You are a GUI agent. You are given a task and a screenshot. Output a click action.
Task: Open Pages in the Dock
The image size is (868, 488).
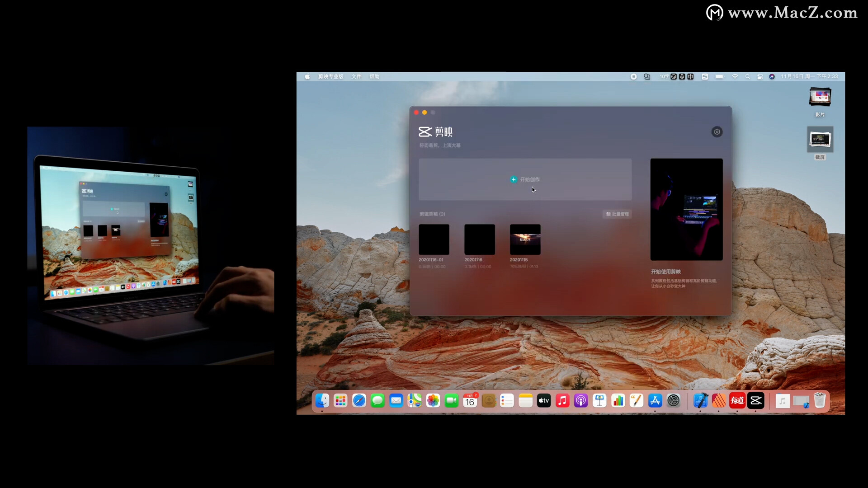click(x=637, y=401)
